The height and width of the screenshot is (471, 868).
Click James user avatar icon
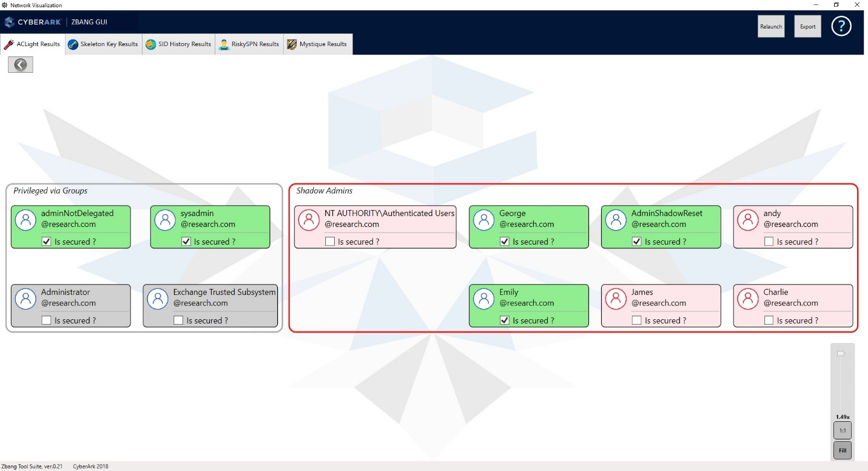pyautogui.click(x=616, y=299)
